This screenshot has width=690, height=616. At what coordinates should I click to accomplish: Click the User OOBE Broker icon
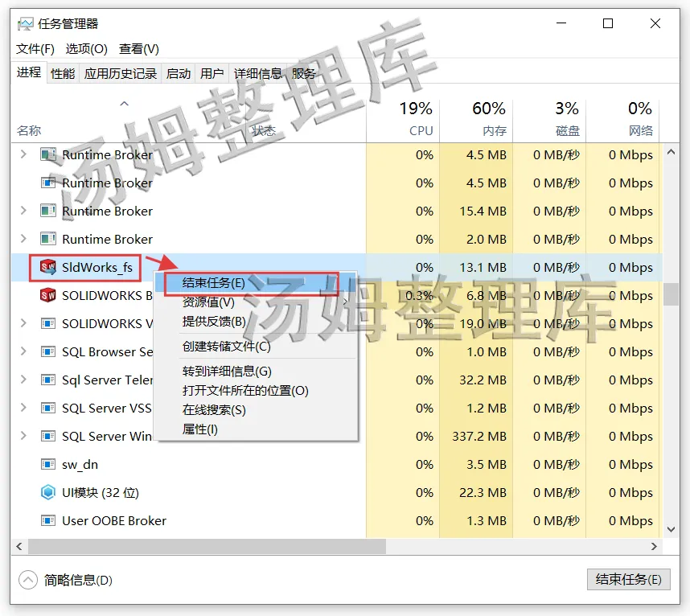tap(48, 520)
